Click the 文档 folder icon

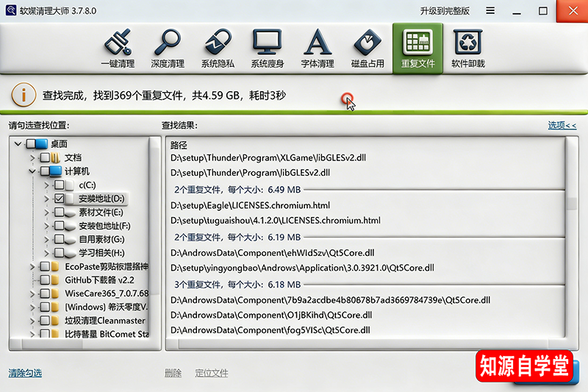[55, 157]
